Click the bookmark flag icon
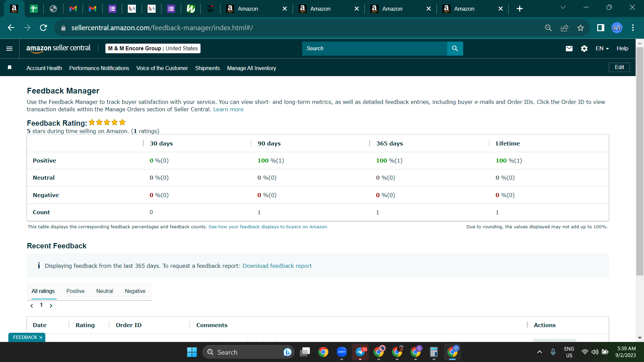 10,68
